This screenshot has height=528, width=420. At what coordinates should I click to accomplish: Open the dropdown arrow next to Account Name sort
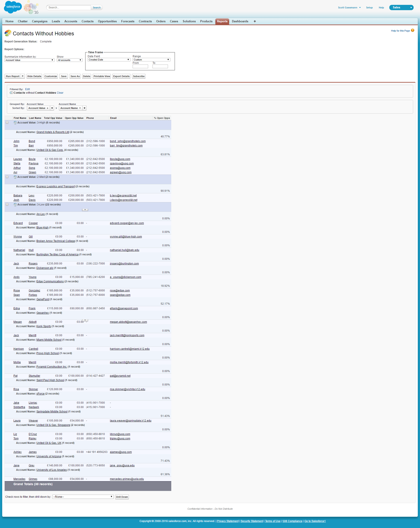[84, 108]
